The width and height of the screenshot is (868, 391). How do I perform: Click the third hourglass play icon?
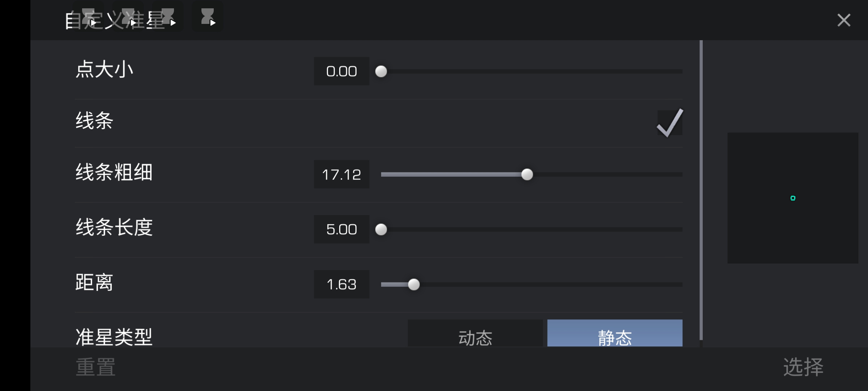tap(168, 17)
